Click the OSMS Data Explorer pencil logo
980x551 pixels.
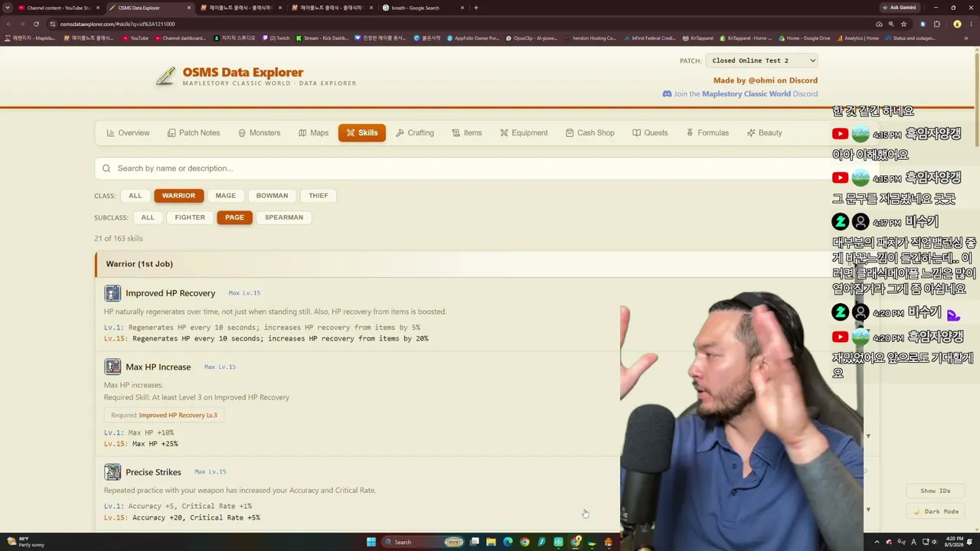pyautogui.click(x=165, y=76)
